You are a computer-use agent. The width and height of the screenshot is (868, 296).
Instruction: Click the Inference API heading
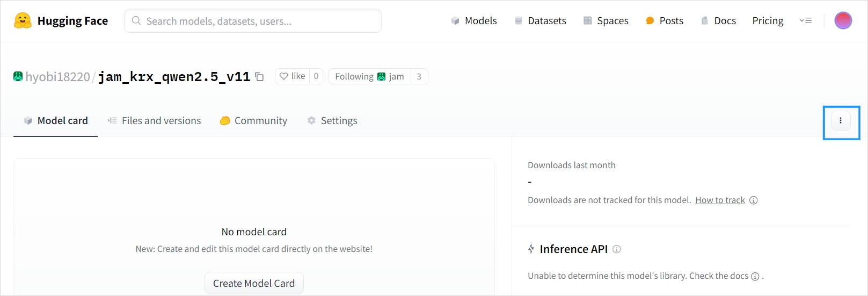(574, 249)
